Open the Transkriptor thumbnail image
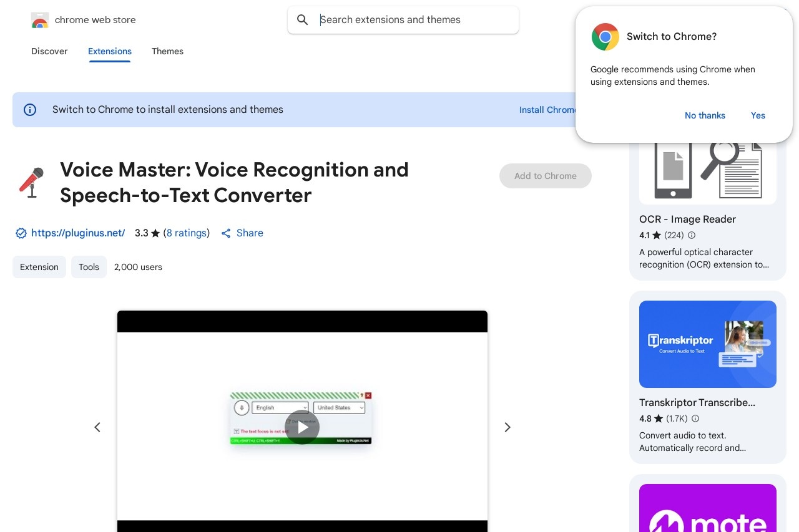Image resolution: width=799 pixels, height=532 pixels. [x=708, y=344]
